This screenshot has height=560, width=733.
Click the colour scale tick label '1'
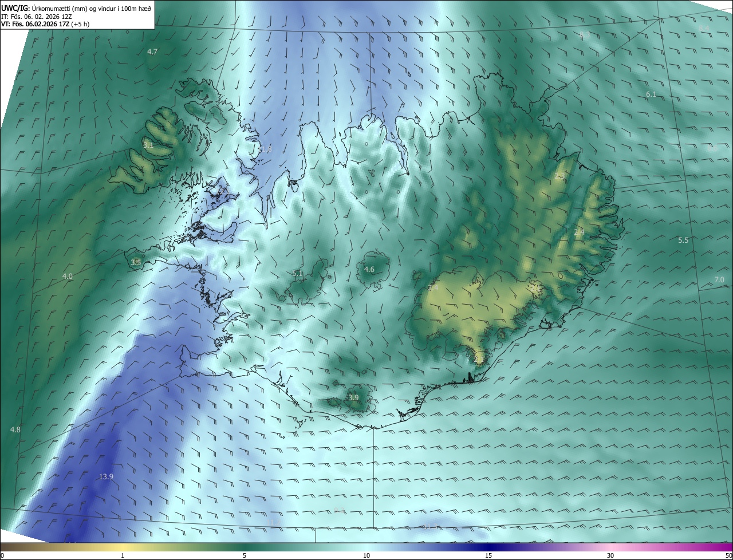123,555
